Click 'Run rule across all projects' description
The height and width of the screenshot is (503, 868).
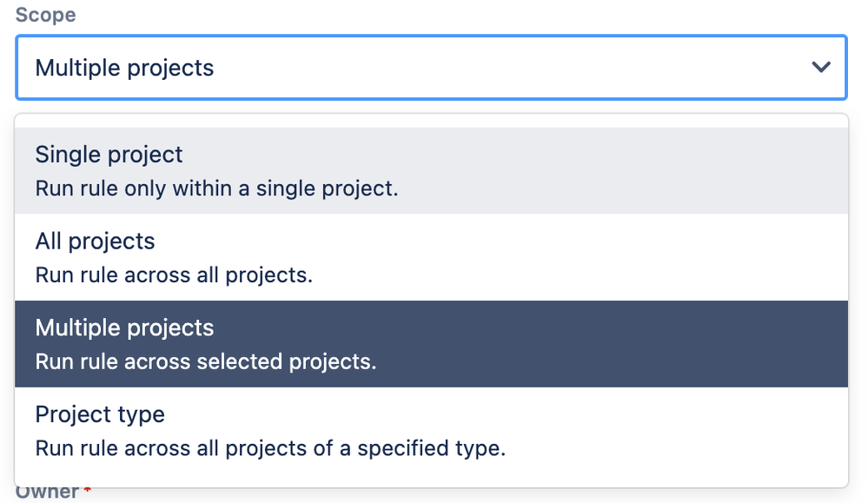point(174,275)
